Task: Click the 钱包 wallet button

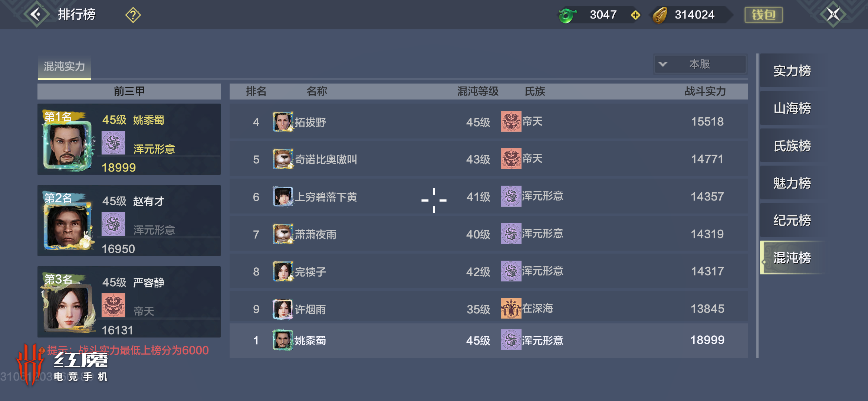Action: click(x=763, y=15)
